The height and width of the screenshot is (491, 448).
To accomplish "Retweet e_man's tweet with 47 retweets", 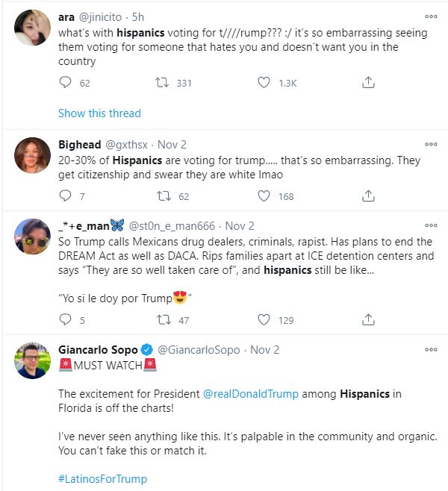I will coord(164,320).
